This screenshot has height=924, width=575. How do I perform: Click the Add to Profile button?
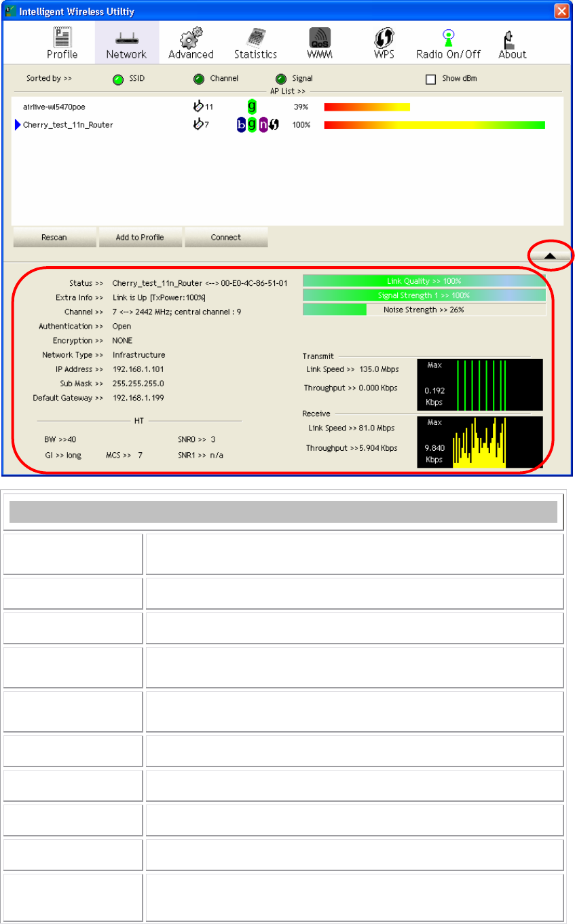coord(140,238)
